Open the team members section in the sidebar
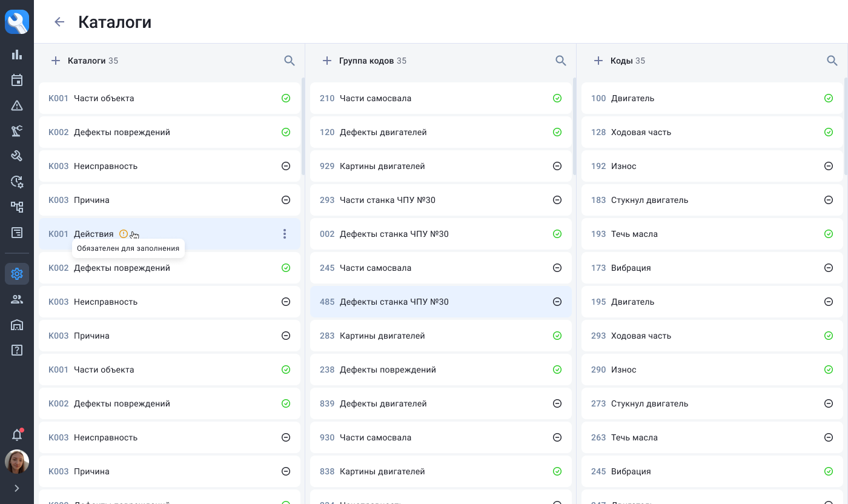The width and height of the screenshot is (848, 504). pyautogui.click(x=16, y=299)
